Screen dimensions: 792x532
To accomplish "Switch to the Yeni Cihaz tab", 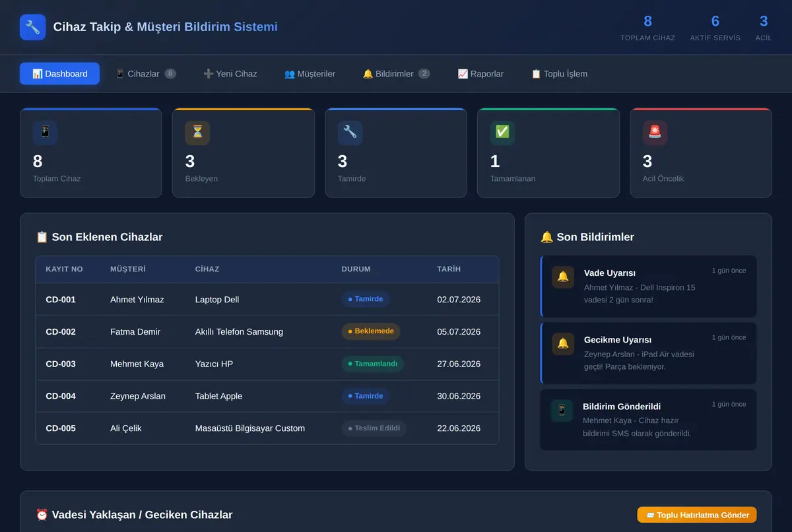I will 230,74.
